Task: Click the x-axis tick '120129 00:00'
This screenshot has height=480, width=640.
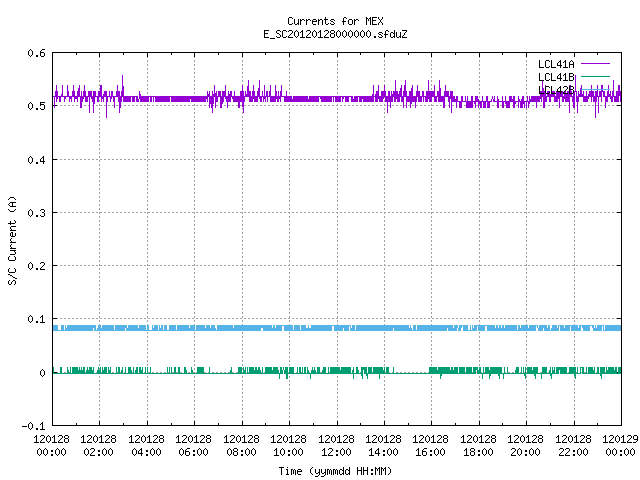Action: [x=620, y=446]
